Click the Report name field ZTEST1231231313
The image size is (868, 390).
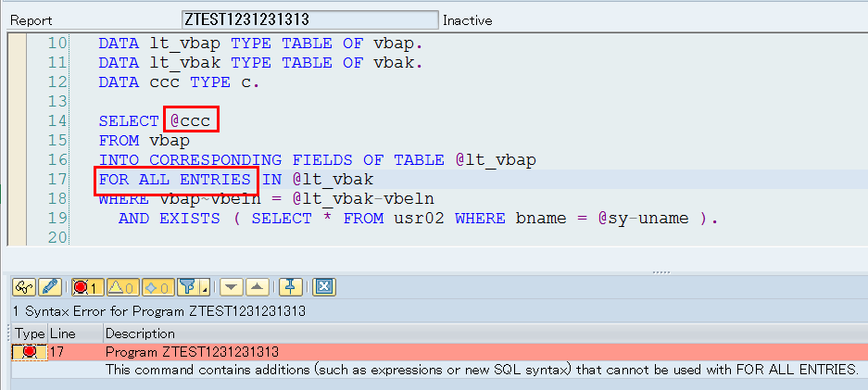pyautogui.click(x=310, y=19)
